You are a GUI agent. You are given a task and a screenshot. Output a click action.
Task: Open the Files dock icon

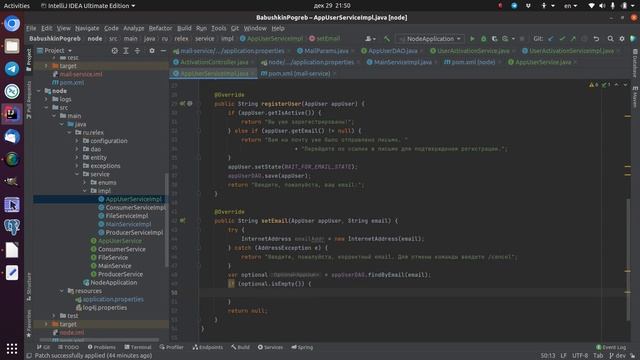click(x=12, y=46)
